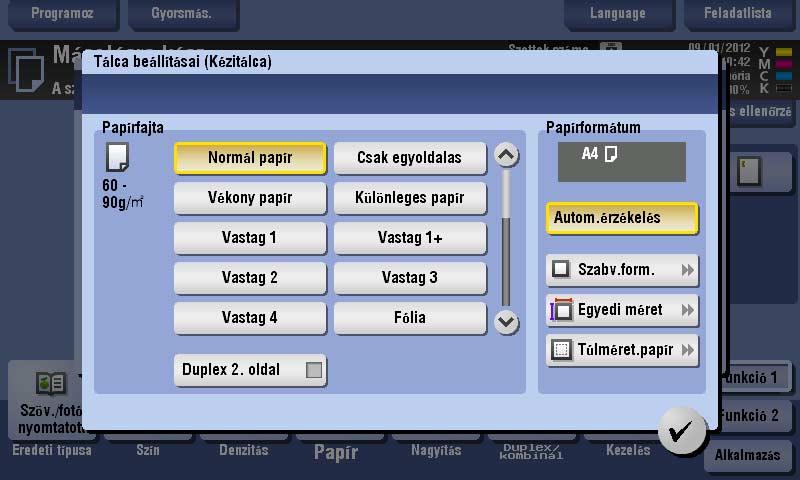Choose Vastag 2 paper type
Viewport: 800px width, 480px height.
click(250, 277)
